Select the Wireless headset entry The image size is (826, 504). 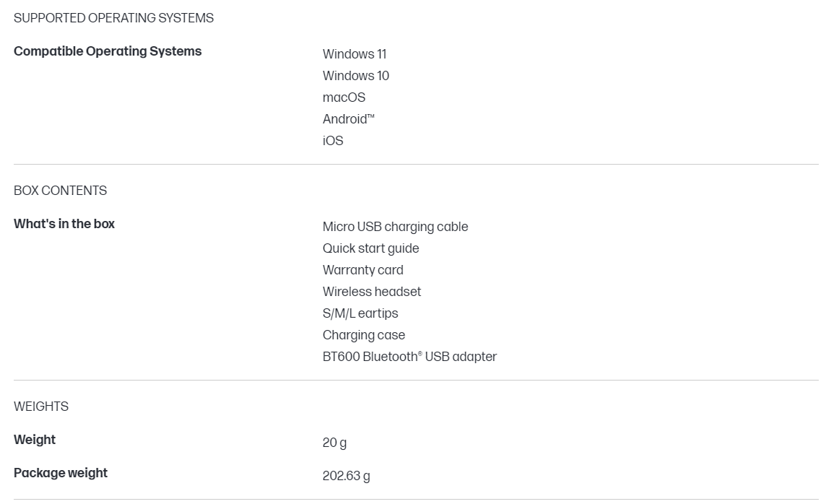click(x=371, y=292)
